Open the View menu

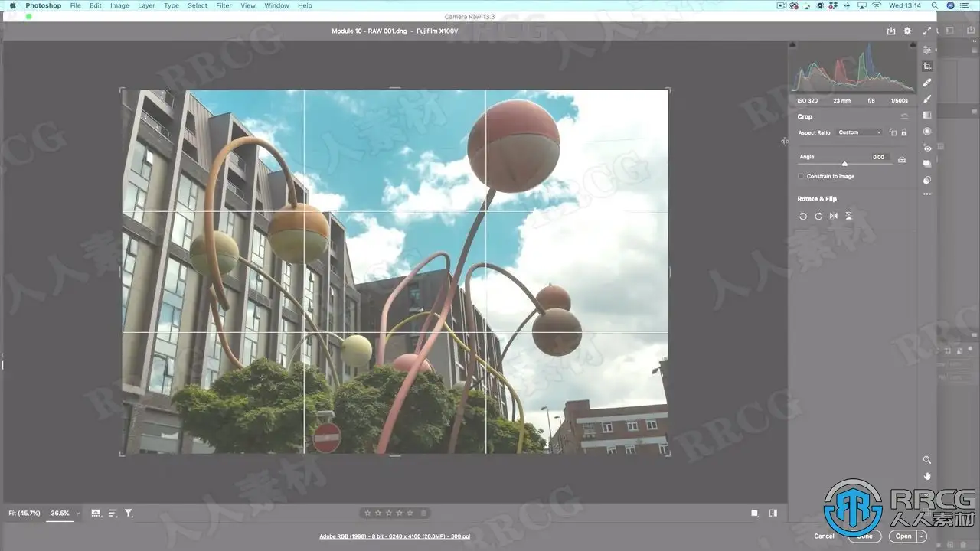point(248,5)
